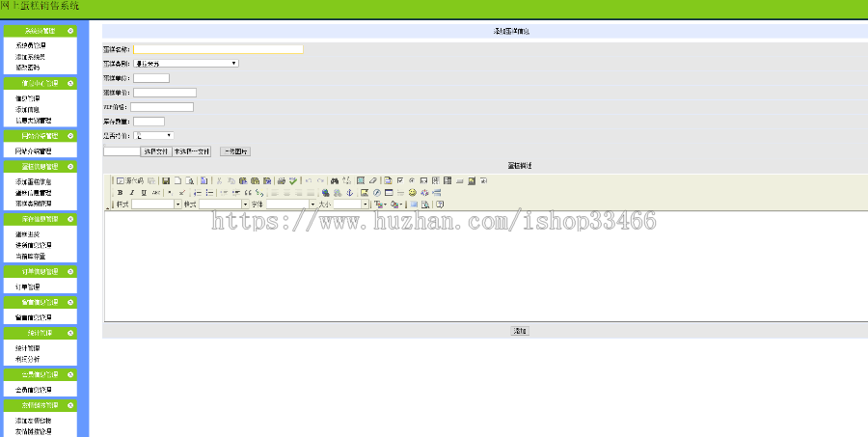This screenshot has height=437, width=868.
Task: Toggle underline formatting
Action: coord(144,193)
